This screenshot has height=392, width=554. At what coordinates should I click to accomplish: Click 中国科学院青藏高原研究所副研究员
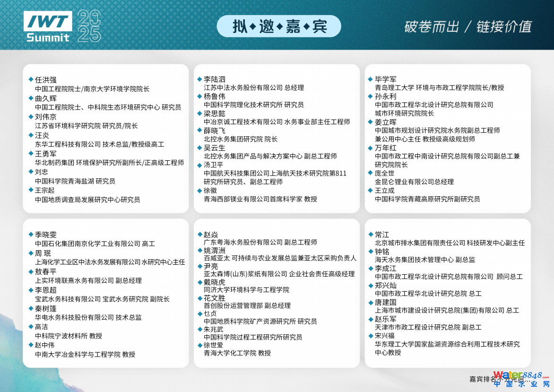tap(427, 199)
